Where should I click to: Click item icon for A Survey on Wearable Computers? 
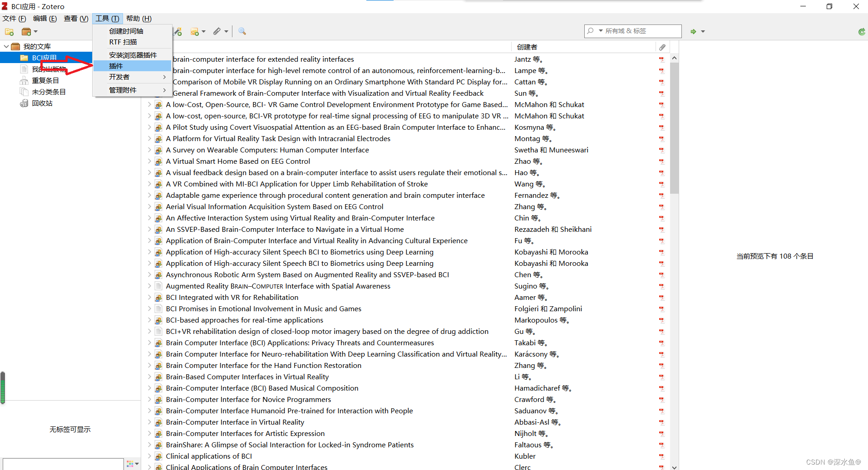[x=158, y=150]
